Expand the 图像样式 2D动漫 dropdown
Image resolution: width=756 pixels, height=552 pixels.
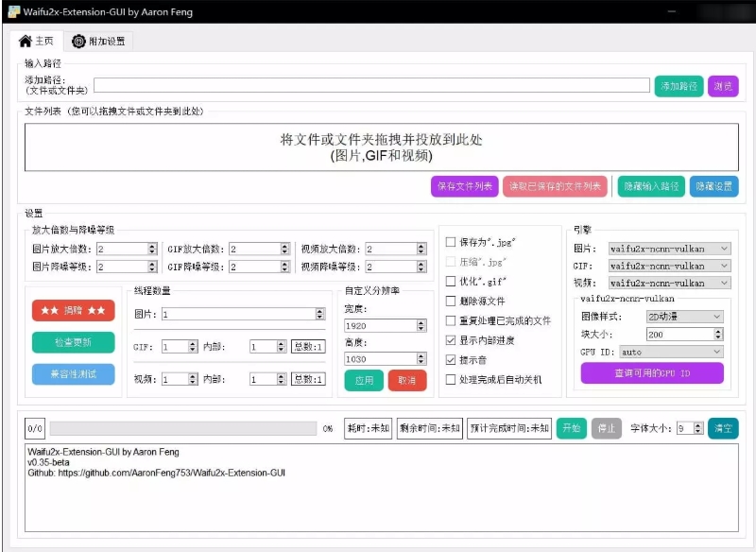click(684, 316)
